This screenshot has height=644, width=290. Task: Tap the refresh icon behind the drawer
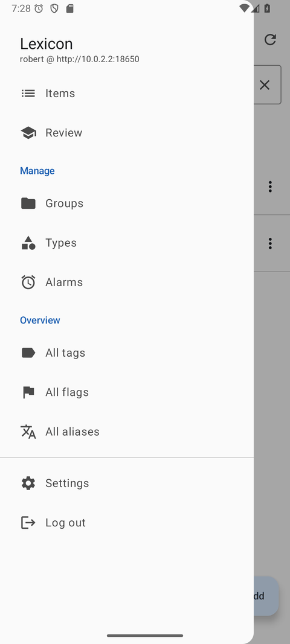point(270,39)
